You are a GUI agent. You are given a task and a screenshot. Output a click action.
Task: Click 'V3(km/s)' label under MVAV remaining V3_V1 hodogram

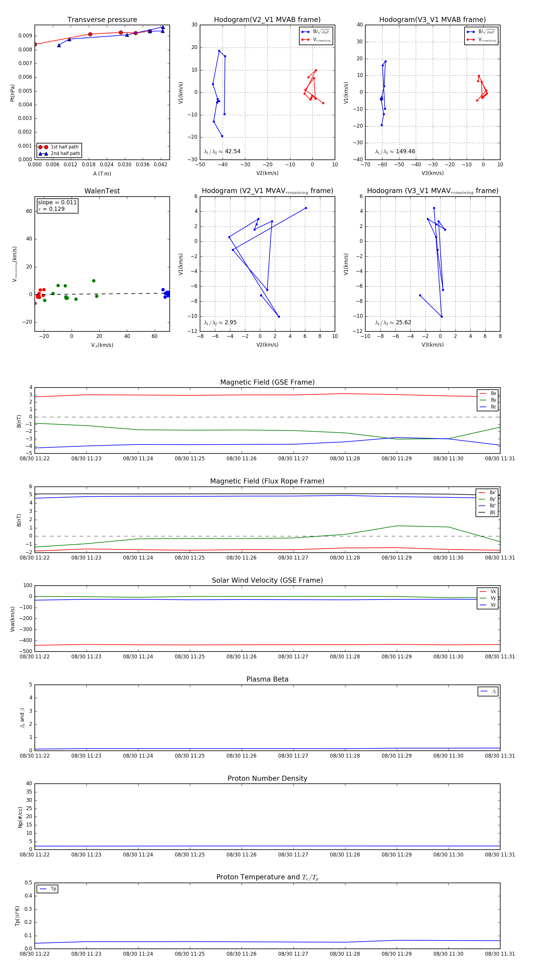point(432,345)
